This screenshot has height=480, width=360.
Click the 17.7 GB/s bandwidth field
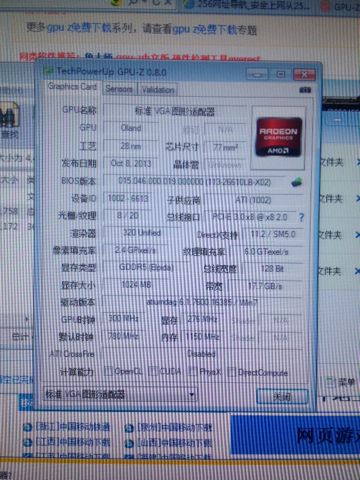[x=265, y=286]
